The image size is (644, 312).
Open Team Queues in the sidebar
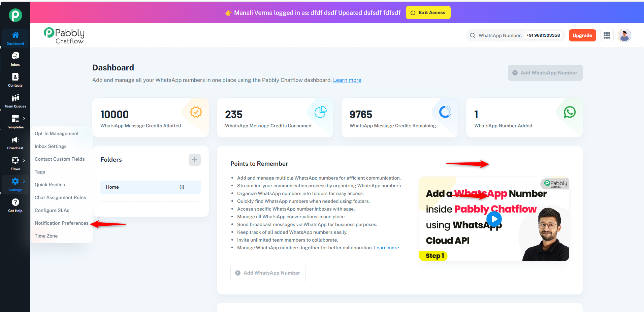coord(15,101)
